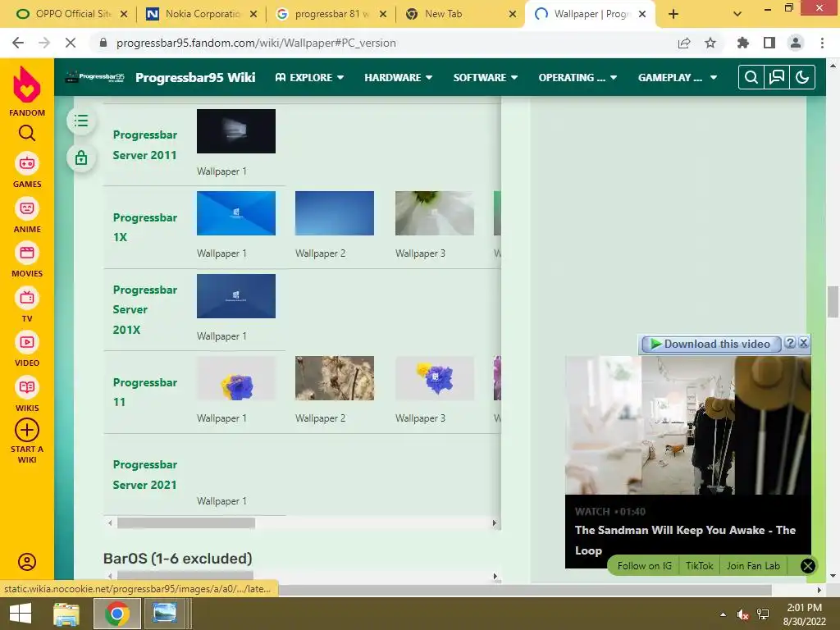Start a wiki with the plus icon
Viewport: 840px width, 630px height.
pyautogui.click(x=27, y=430)
